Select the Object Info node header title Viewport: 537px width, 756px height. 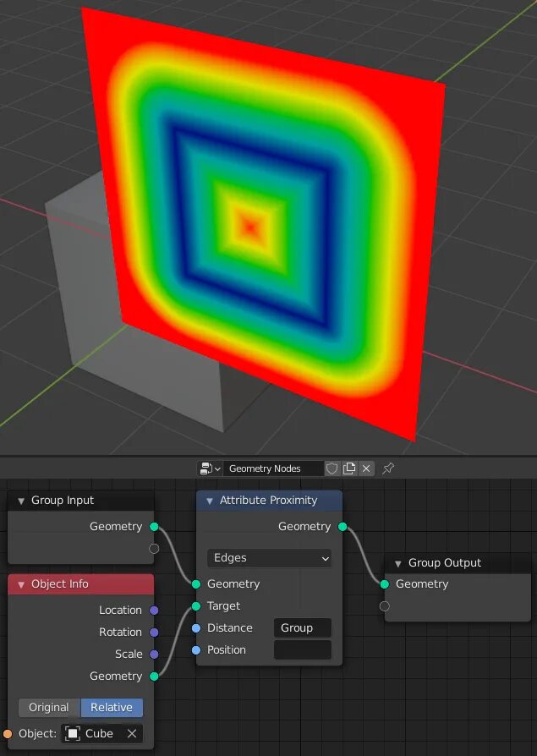[x=60, y=583]
